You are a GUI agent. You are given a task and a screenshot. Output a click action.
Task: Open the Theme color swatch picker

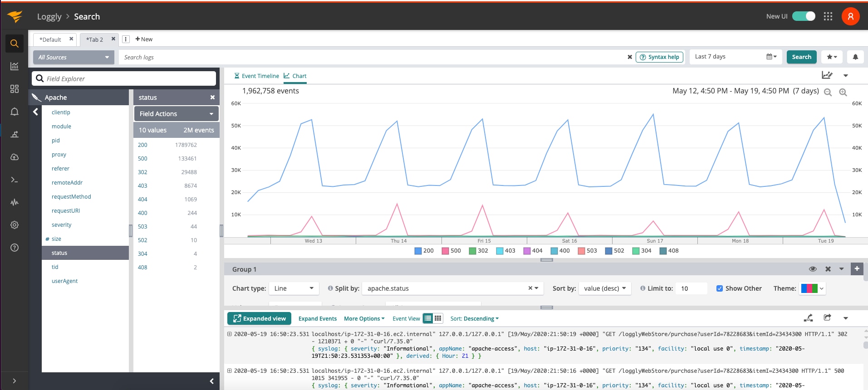click(x=812, y=288)
